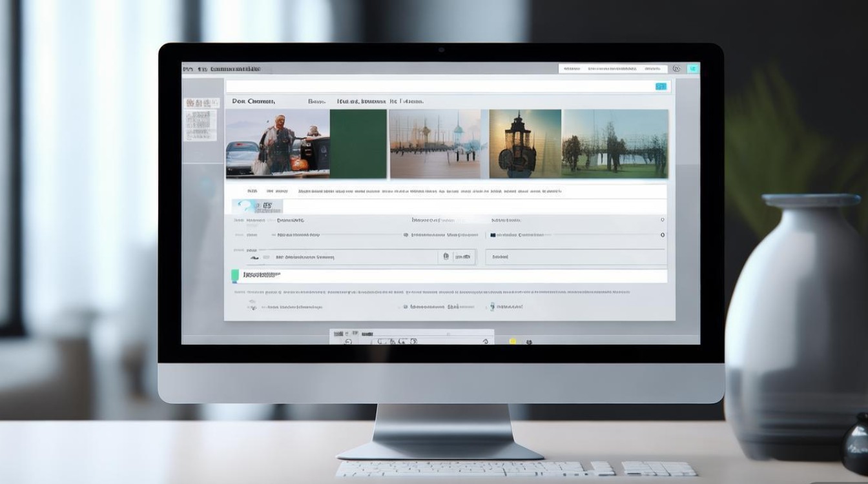Viewport: 868px width, 484px height.
Task: Click the circular icon left of the cyan corner button
Action: [x=676, y=68]
